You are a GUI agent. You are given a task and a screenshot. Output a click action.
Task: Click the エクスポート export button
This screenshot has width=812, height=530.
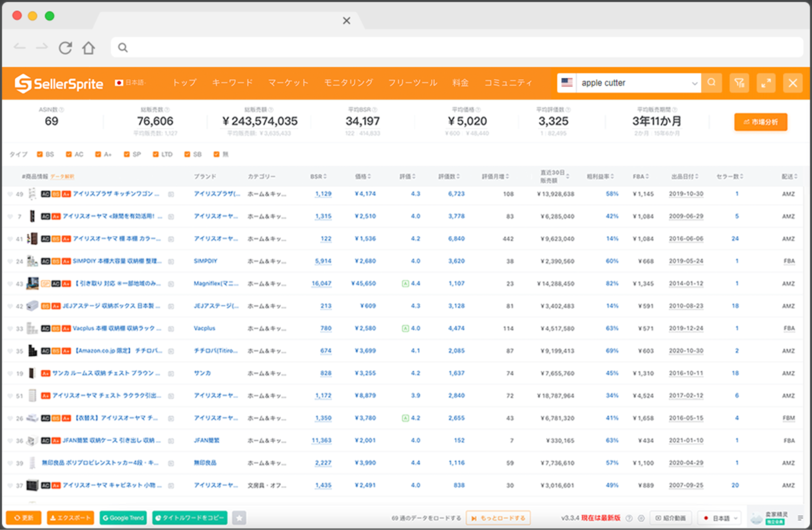tap(71, 518)
